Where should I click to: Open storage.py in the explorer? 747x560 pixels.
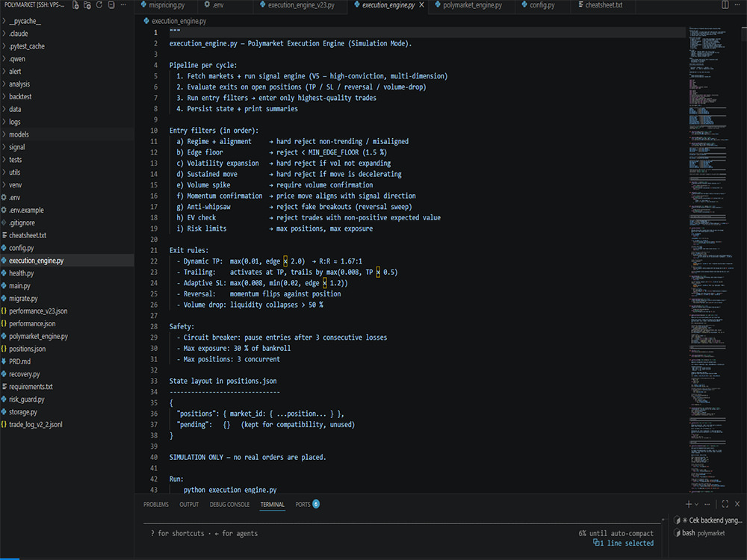tap(67, 412)
